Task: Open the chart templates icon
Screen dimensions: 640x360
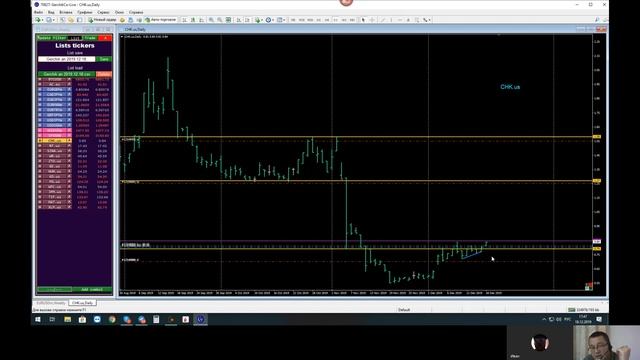Action: point(280,20)
